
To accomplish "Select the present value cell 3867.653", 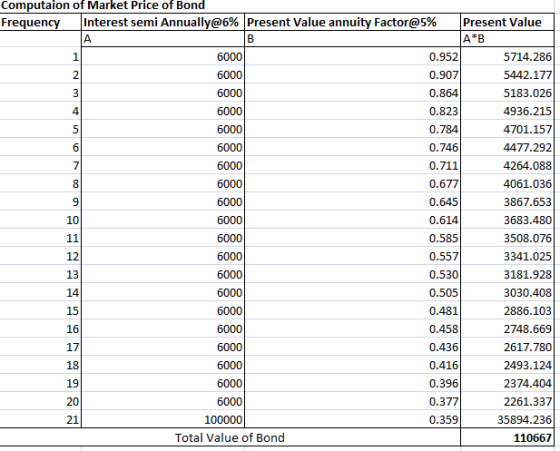I will point(508,202).
